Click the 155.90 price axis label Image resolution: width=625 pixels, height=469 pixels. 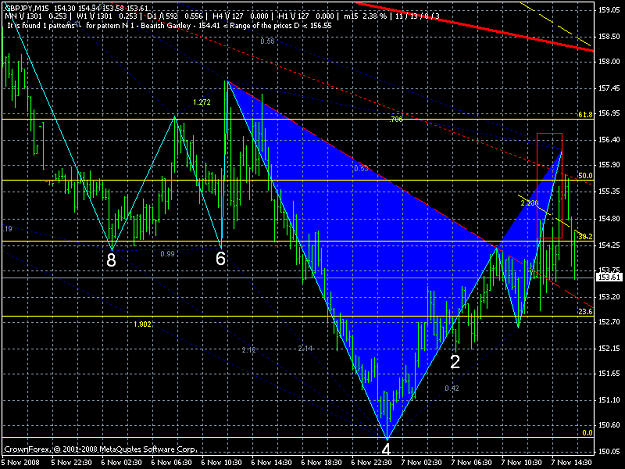pyautogui.click(x=609, y=165)
